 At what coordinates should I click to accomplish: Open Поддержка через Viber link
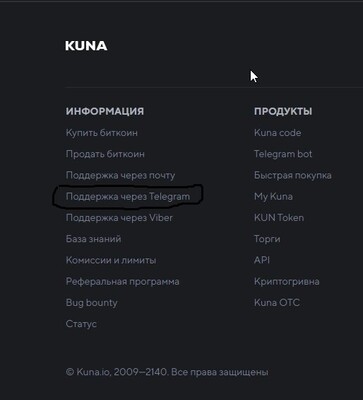tap(119, 218)
